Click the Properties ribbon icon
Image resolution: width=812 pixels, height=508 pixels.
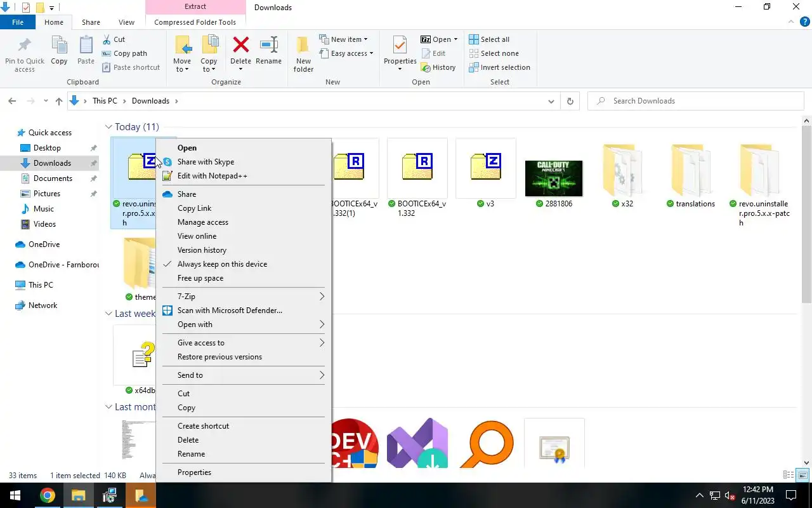click(400, 54)
